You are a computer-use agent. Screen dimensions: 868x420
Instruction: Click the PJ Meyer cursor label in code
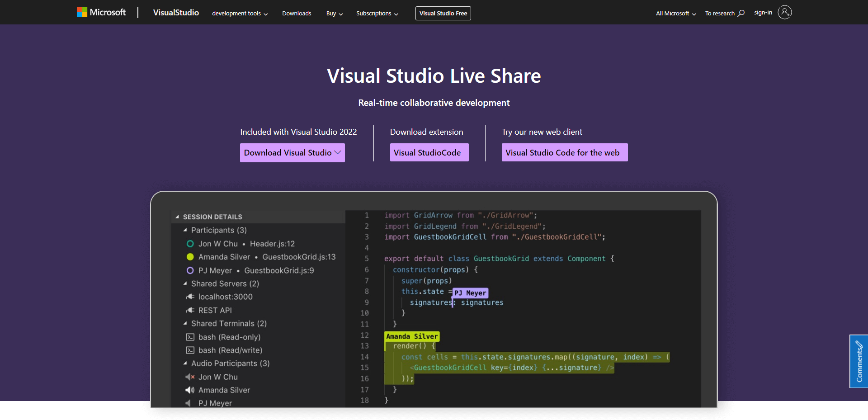pos(470,293)
